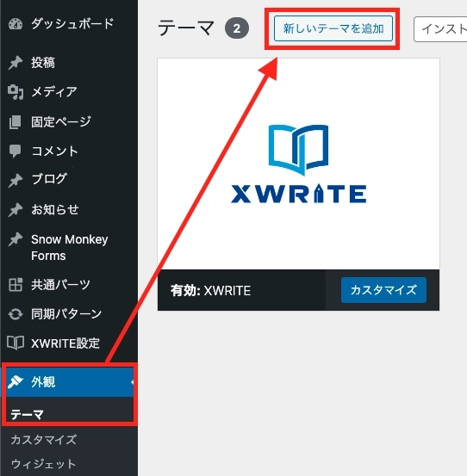The image size is (467, 476).
Task: Click the pin icon beside 投稿
Action: (16, 63)
